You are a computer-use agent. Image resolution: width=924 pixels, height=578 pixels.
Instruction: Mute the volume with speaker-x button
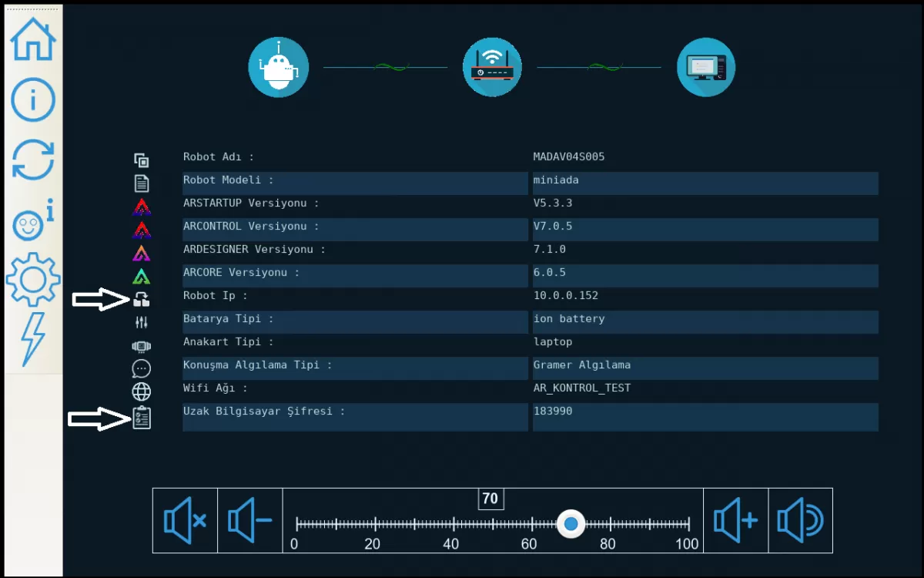(185, 521)
